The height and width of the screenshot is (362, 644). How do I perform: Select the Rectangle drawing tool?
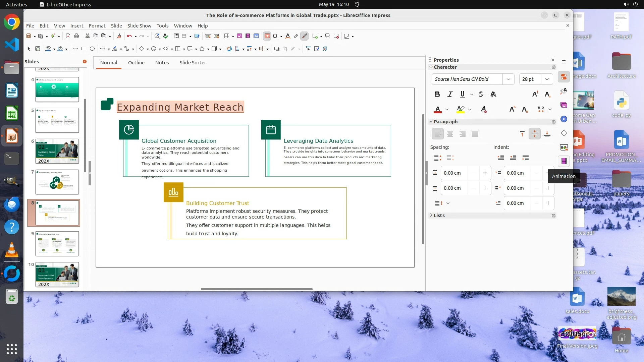[x=84, y=49]
